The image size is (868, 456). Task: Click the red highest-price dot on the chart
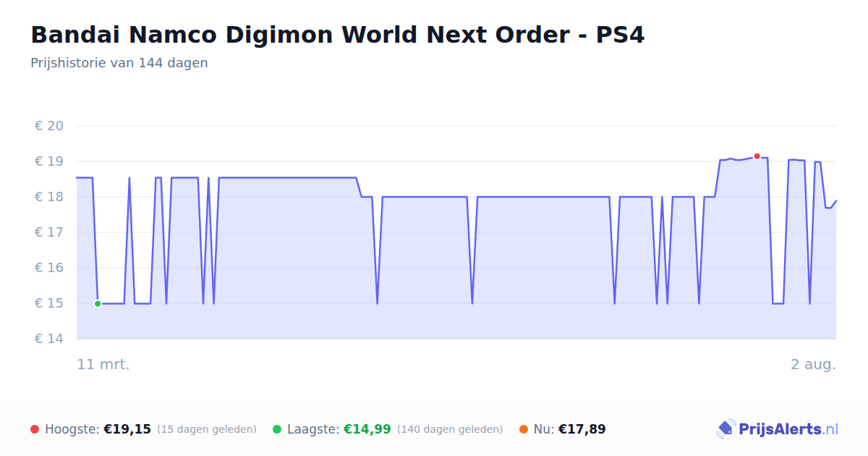point(757,156)
